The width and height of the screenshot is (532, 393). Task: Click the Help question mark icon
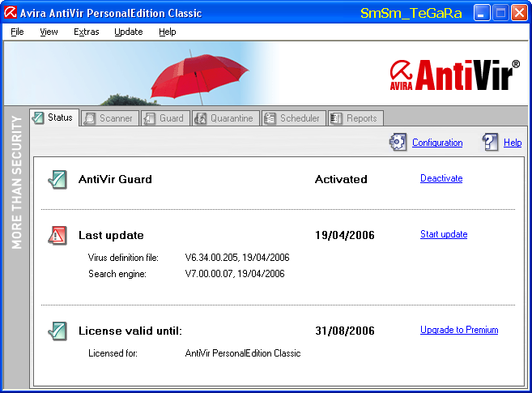click(x=490, y=142)
